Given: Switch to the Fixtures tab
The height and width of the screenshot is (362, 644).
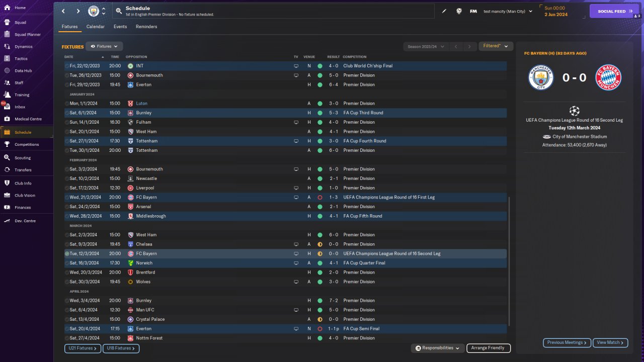Looking at the screenshot, I should tap(70, 27).
